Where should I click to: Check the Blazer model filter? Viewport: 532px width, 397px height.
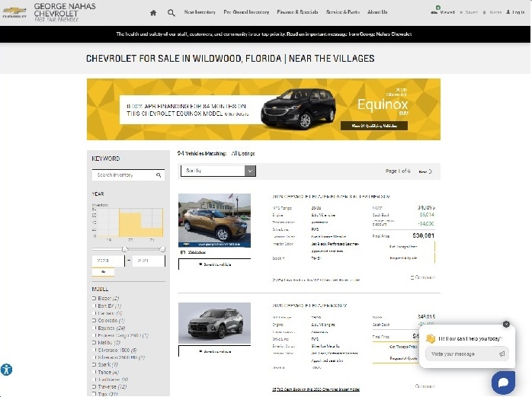pyautogui.click(x=94, y=299)
